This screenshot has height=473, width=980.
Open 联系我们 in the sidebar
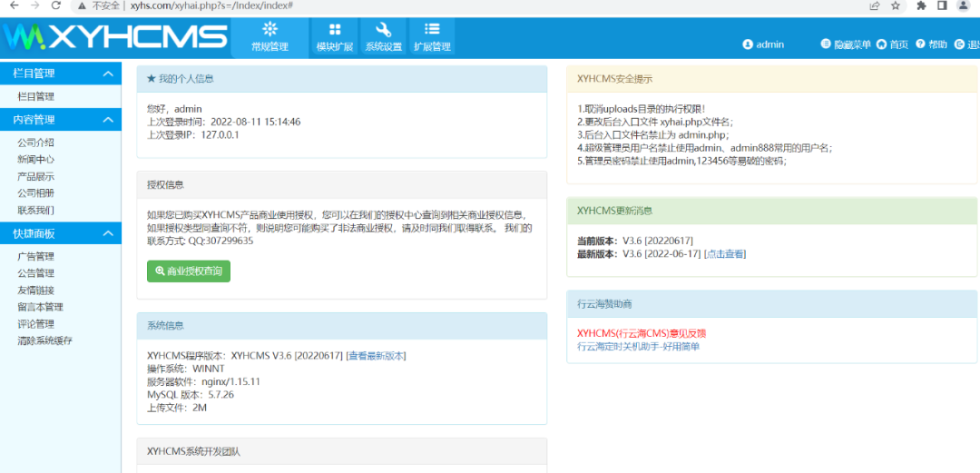click(x=35, y=211)
